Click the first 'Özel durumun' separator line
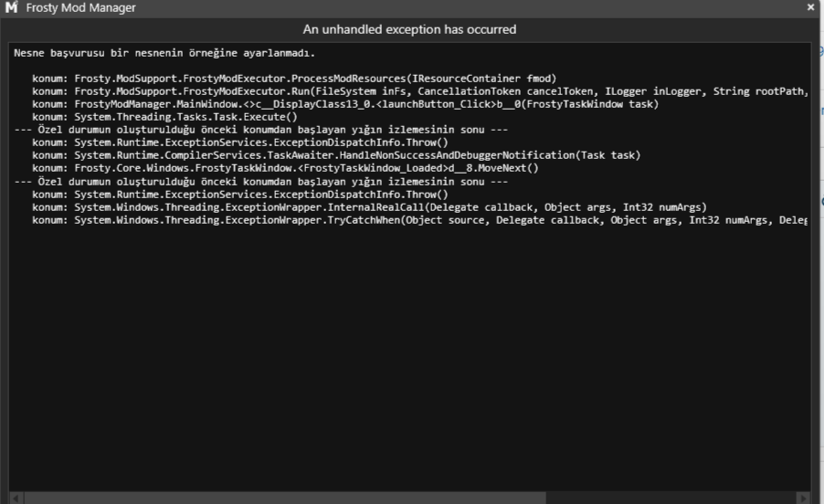Viewport: 824px width, 504px height. 256,130
